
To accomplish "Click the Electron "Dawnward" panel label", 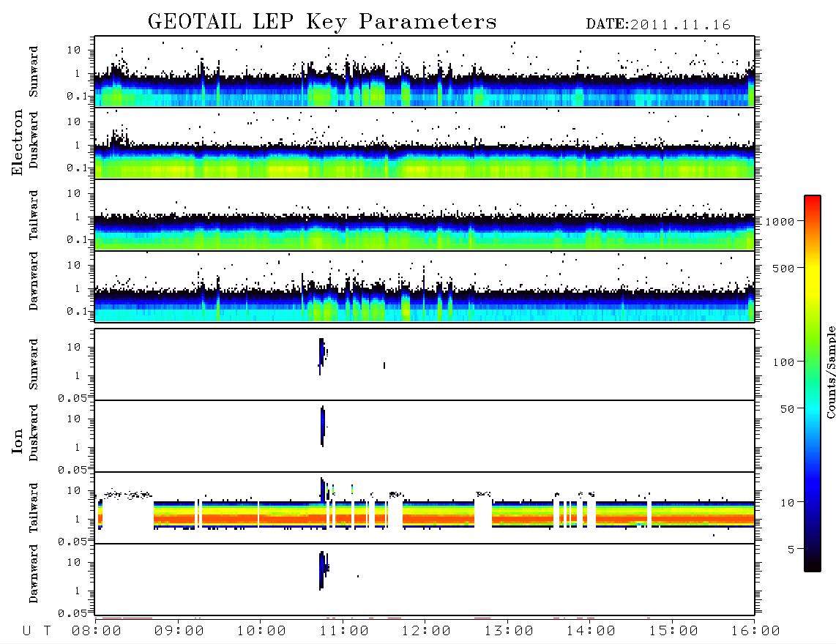I will [34, 281].
